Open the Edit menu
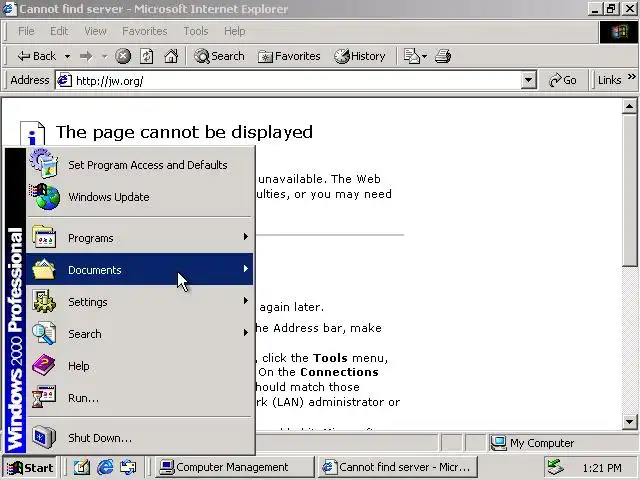 pyautogui.click(x=59, y=31)
